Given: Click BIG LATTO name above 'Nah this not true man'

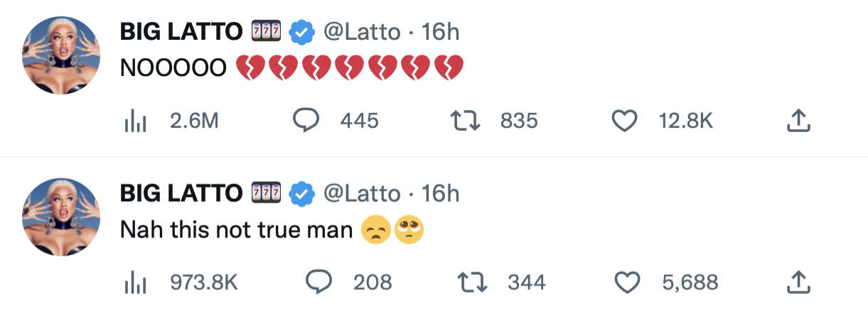Looking at the screenshot, I should point(182,192).
